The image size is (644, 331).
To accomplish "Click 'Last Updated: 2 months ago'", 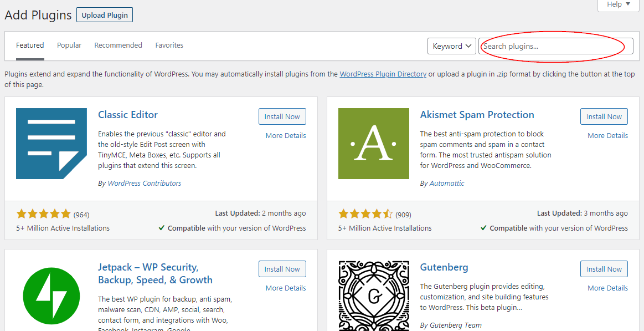I will 260,213.
